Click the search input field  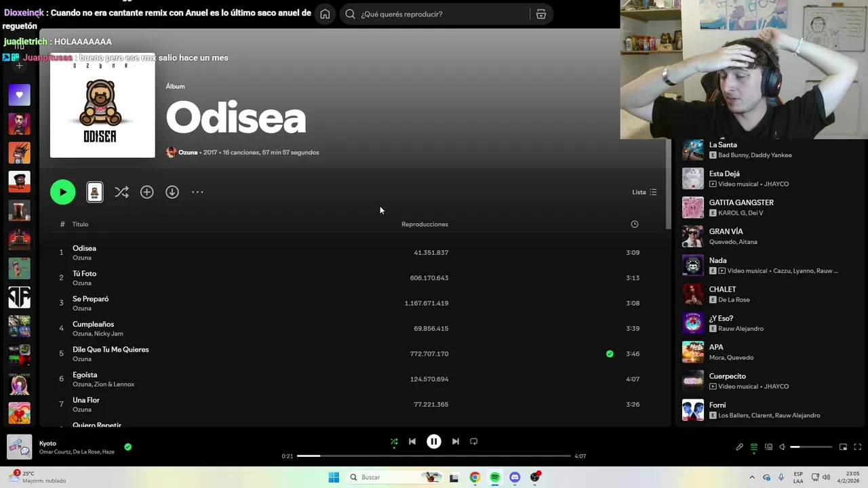point(442,14)
